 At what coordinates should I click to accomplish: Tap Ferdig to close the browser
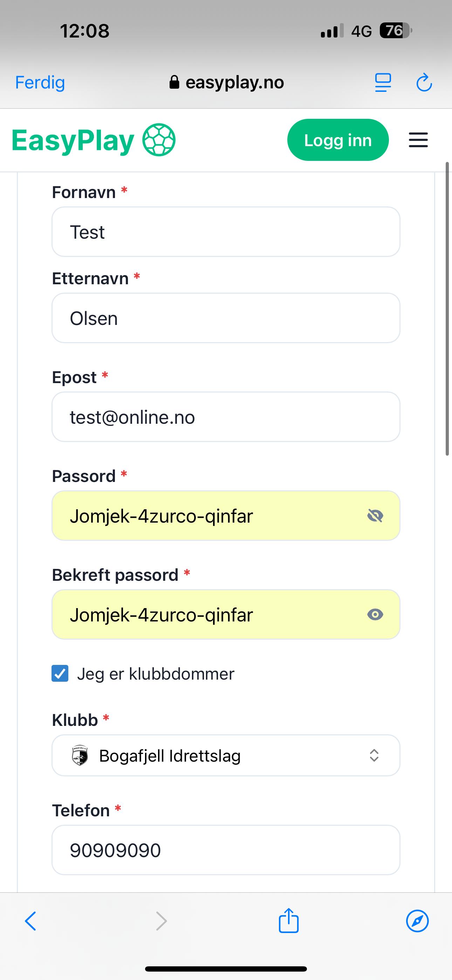40,83
